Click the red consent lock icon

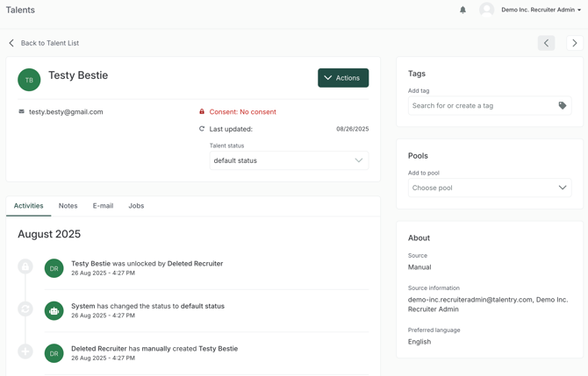pyautogui.click(x=202, y=112)
